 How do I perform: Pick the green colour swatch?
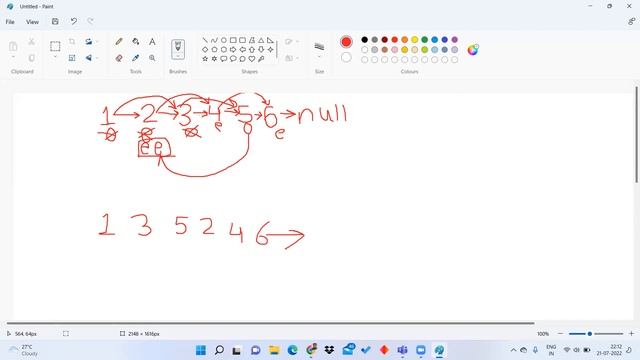tap(424, 40)
